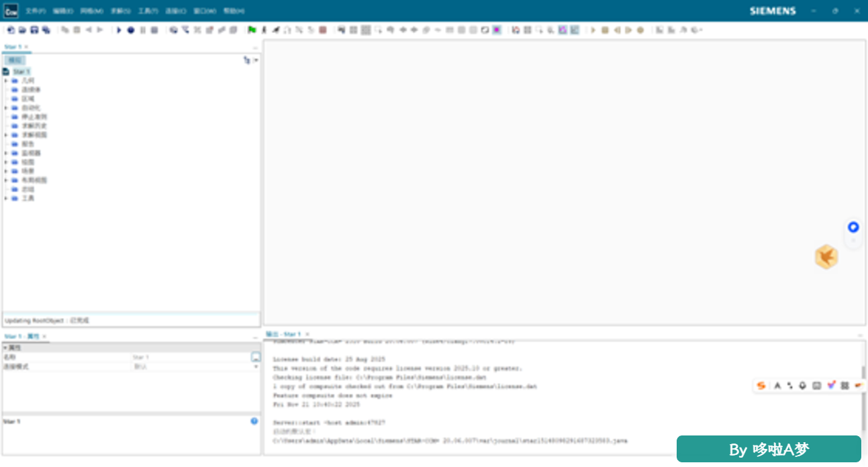Open the 文件 menu
This screenshot has height=467, width=868.
click(x=36, y=11)
